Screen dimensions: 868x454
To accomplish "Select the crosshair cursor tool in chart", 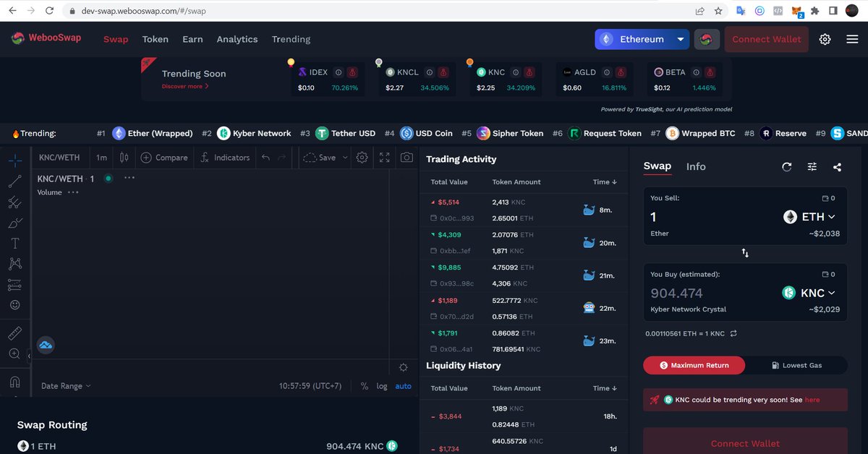I will [x=14, y=160].
